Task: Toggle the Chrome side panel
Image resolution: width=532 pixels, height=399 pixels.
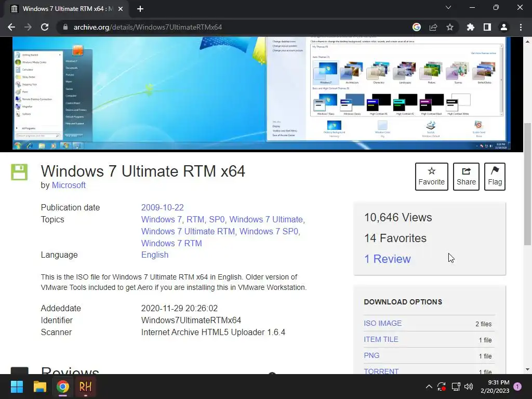Action: tap(487, 27)
